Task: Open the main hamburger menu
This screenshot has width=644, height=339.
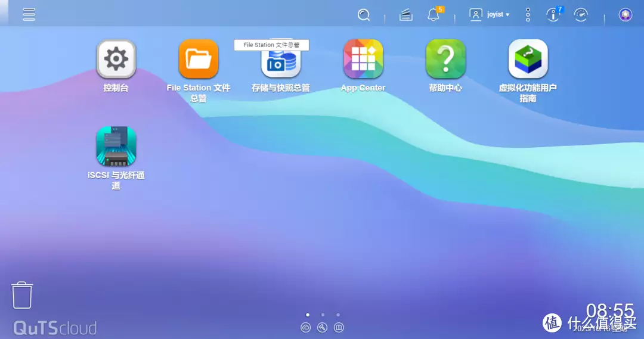Action: (29, 14)
